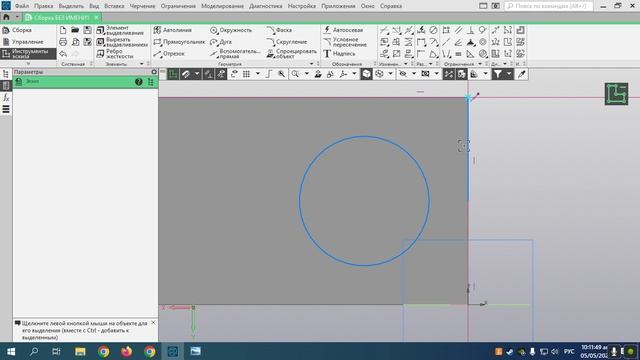The image size is (640, 360).
Task: Open help question mark in Эскиз header
Action: tap(139, 82)
